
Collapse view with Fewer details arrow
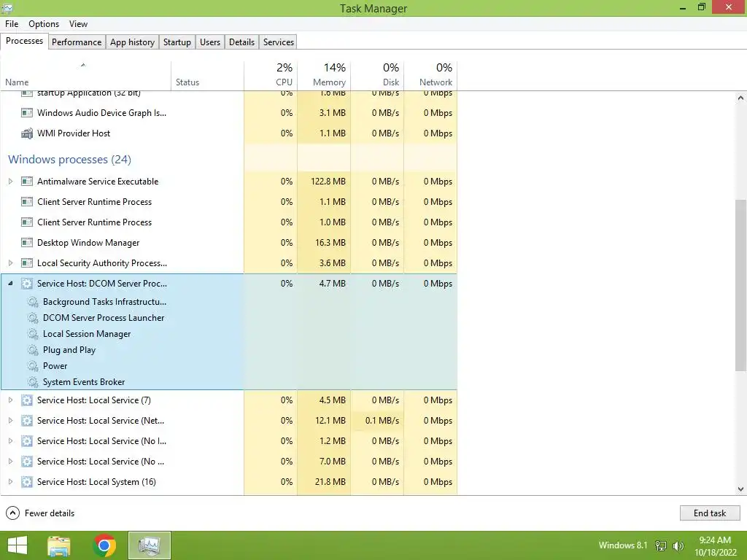(12, 513)
